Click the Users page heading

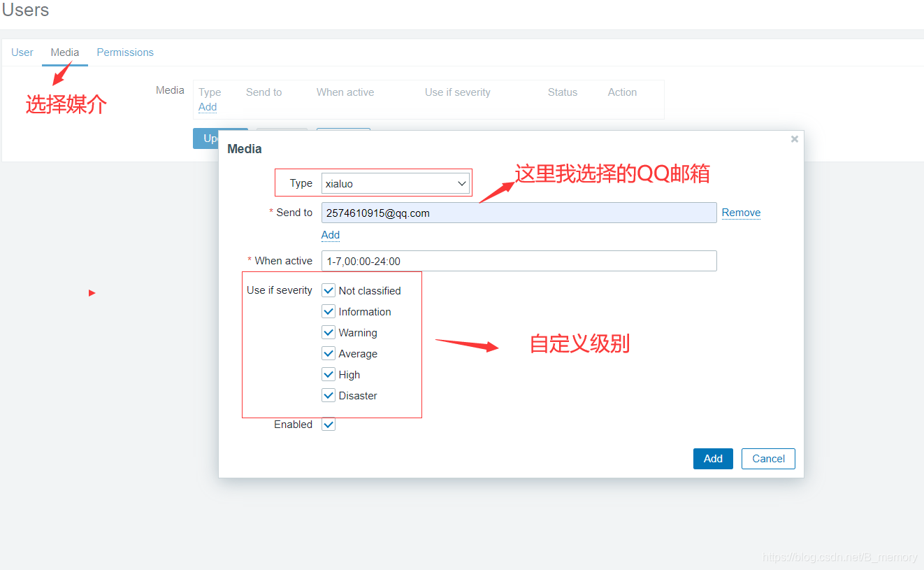[x=25, y=10]
